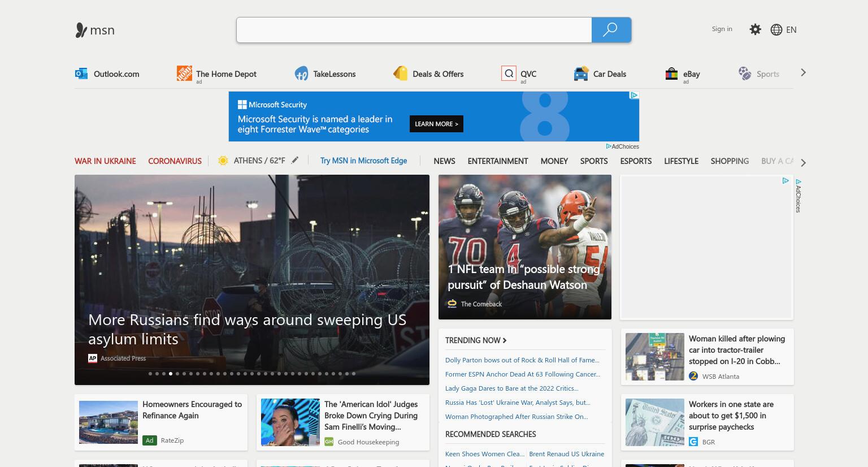The image size is (868, 467).
Task: Click the ATHENS / 62°F weather text
Action: [x=259, y=161]
